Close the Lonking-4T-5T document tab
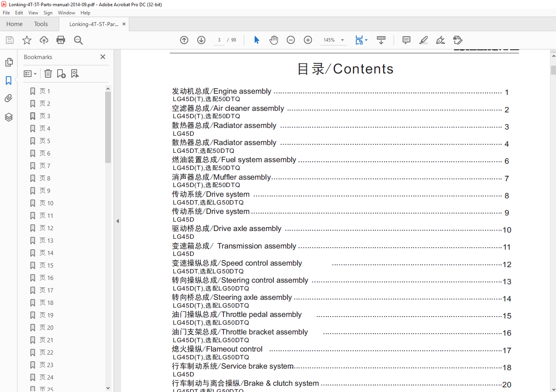556x392 pixels. (x=124, y=24)
